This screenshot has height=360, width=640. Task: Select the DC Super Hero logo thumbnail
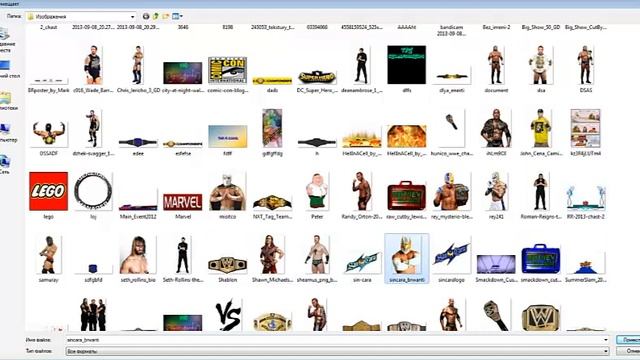tap(317, 77)
